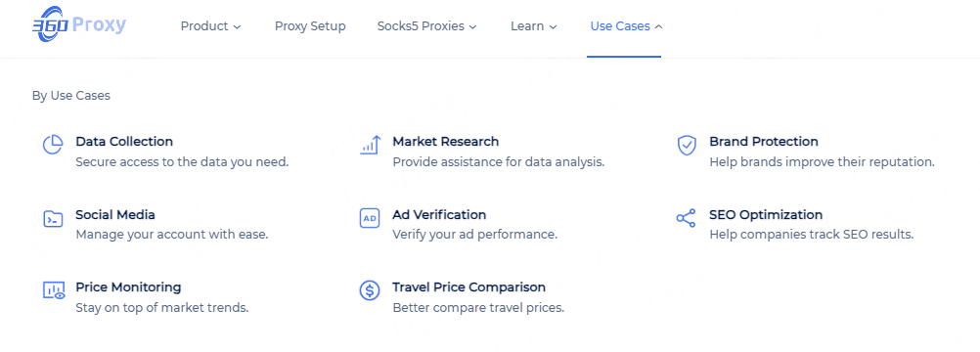Image resolution: width=980 pixels, height=352 pixels.
Task: Open the Travel Price Comparison title link
Action: tap(468, 286)
